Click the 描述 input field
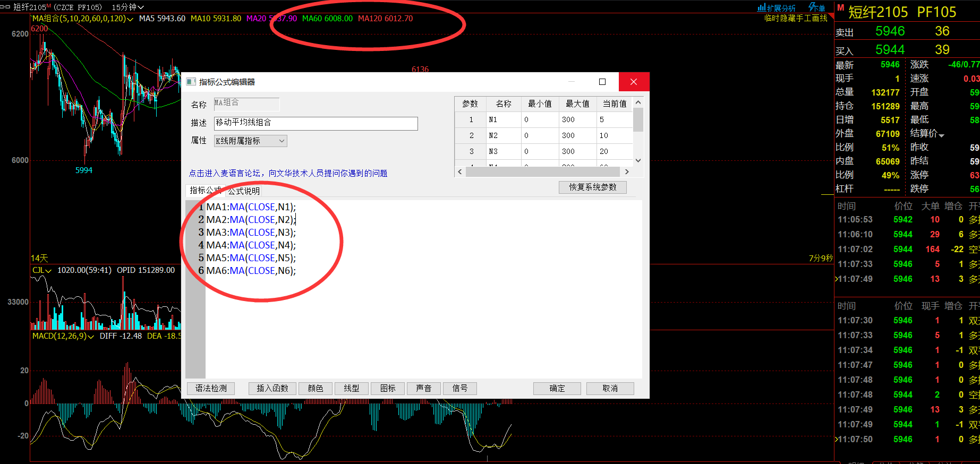 coord(316,123)
